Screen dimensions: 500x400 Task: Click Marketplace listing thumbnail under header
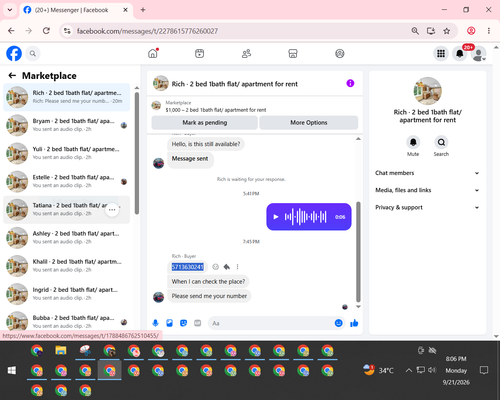coord(156,106)
